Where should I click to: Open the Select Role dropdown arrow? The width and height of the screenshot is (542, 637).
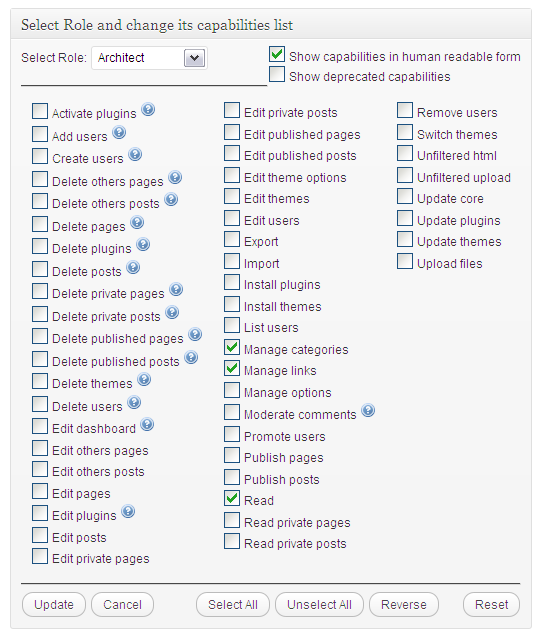pos(194,58)
